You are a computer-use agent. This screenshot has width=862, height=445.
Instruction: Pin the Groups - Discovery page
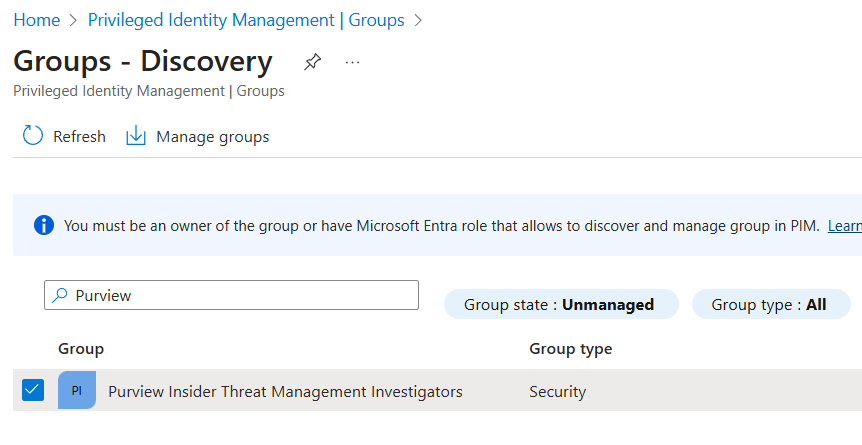[x=312, y=62]
